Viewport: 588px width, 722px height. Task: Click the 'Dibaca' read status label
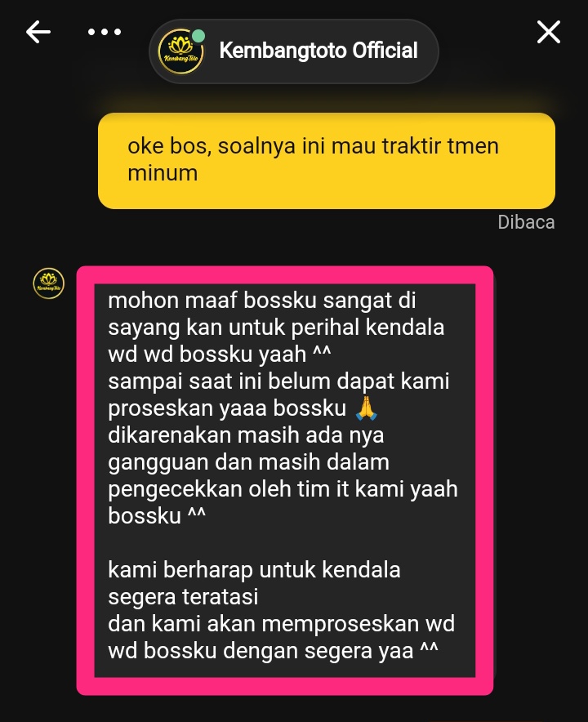click(x=526, y=222)
